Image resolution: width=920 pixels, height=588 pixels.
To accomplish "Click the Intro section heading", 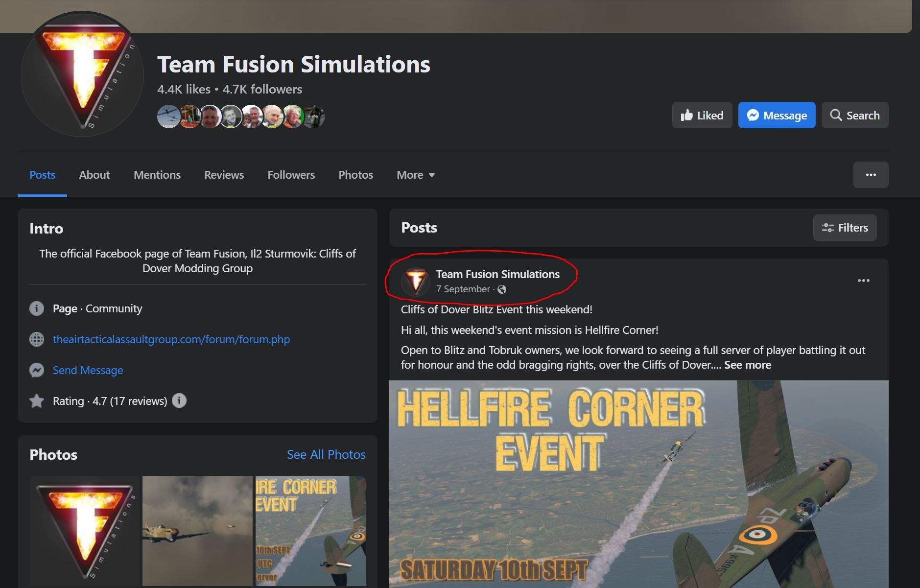I will coord(47,229).
